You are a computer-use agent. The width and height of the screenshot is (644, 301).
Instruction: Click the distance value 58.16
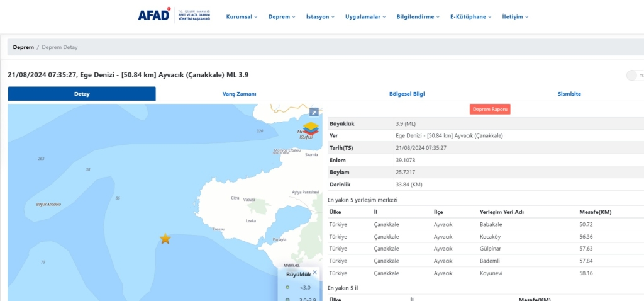tap(586, 273)
